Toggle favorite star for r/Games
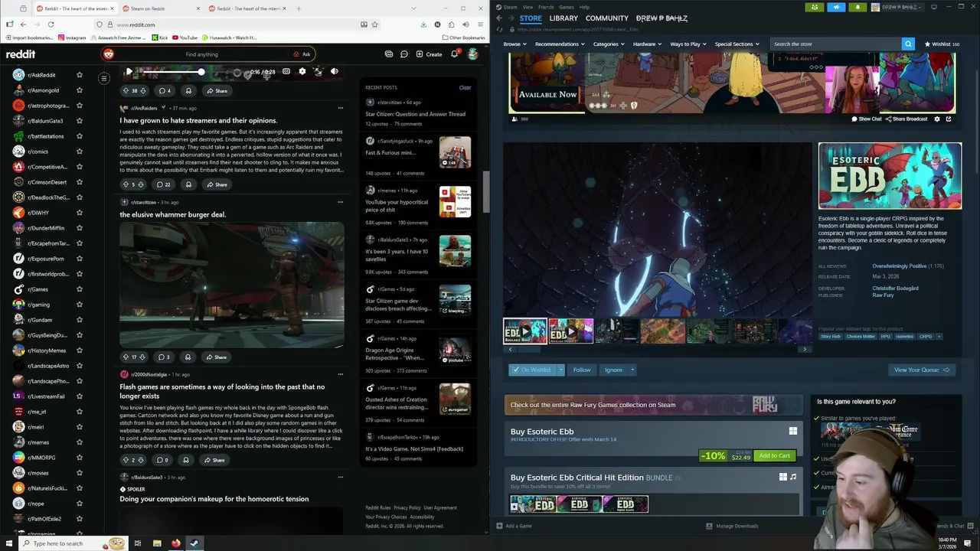 (79, 289)
